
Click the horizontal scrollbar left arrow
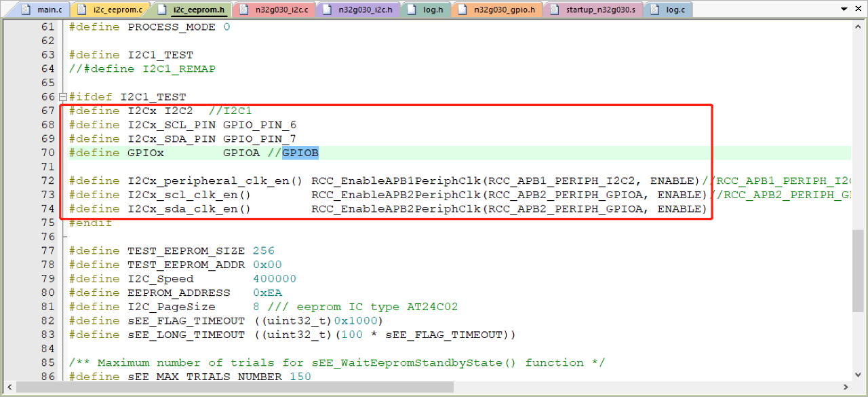click(9, 387)
